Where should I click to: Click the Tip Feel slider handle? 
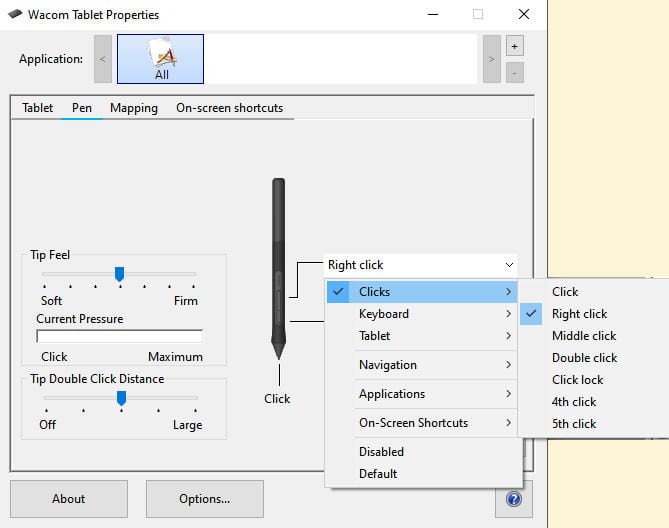tap(119, 274)
